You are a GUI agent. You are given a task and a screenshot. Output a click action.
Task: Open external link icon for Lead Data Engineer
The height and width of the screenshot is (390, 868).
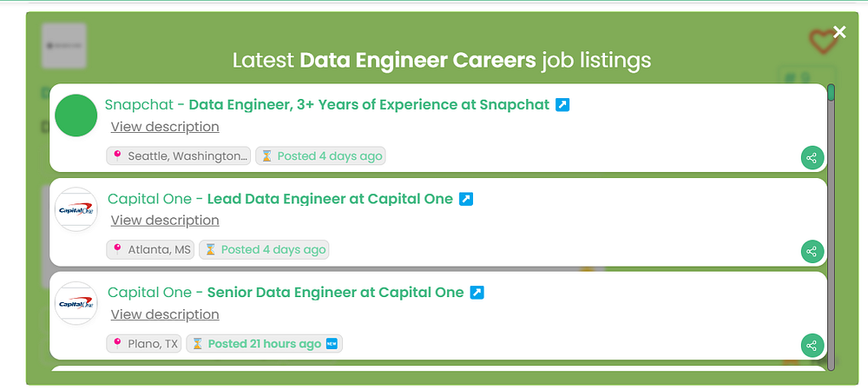(466, 199)
